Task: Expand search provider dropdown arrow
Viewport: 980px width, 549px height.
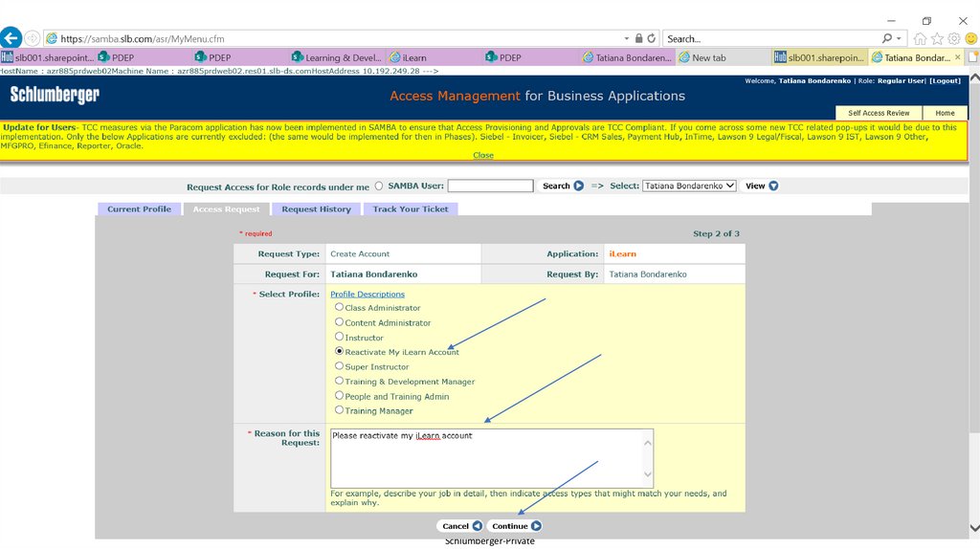Action: coord(899,38)
